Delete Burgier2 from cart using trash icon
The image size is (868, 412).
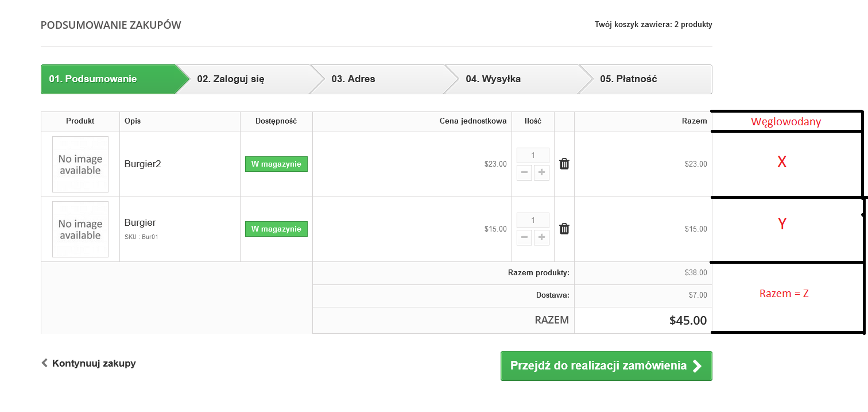564,164
